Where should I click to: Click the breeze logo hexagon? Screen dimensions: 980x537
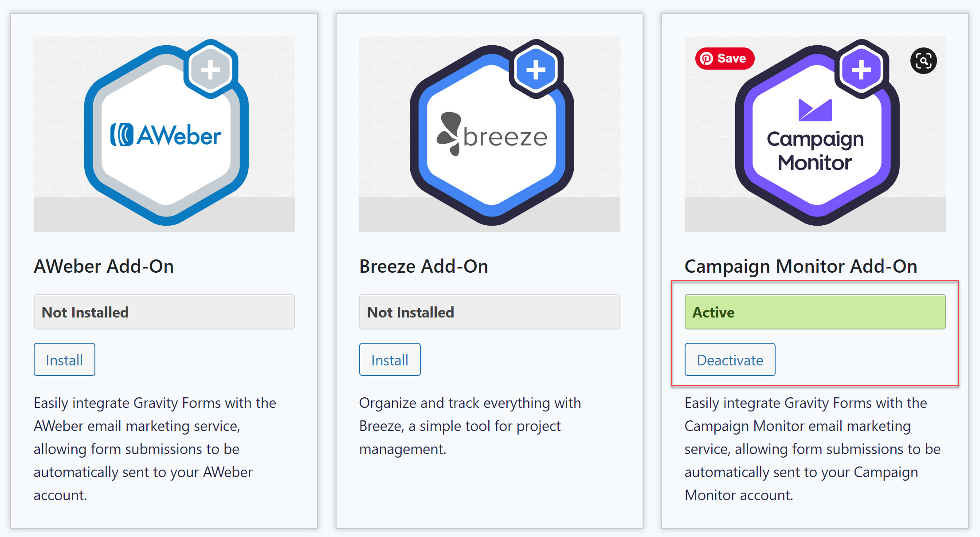[x=492, y=135]
